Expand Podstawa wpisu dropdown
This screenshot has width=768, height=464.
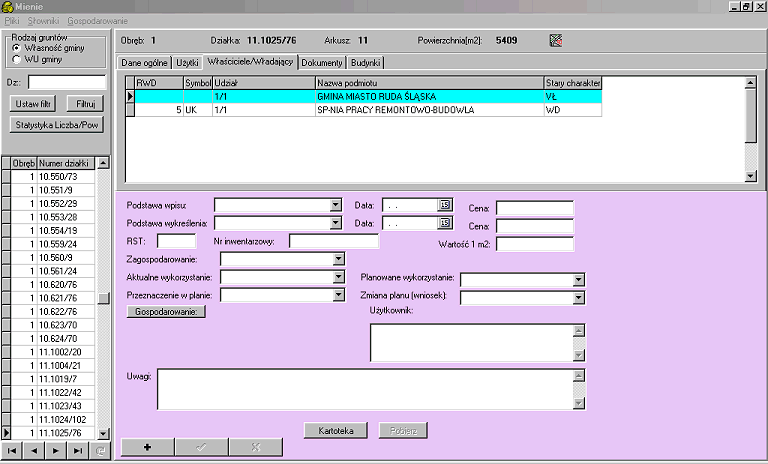(336, 205)
